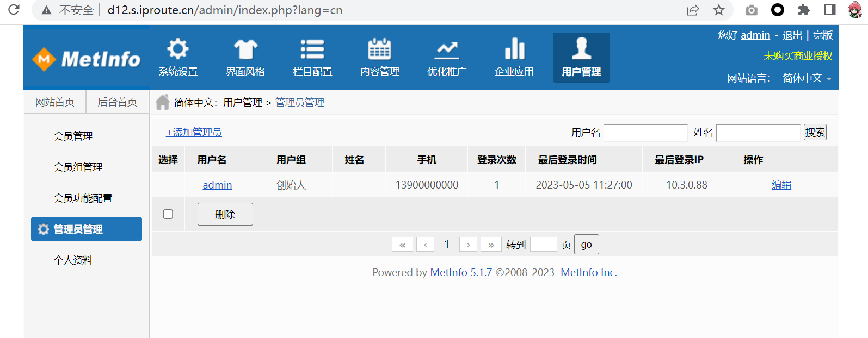Bookmark this page with star icon
The height and width of the screenshot is (338, 868).
click(x=719, y=10)
